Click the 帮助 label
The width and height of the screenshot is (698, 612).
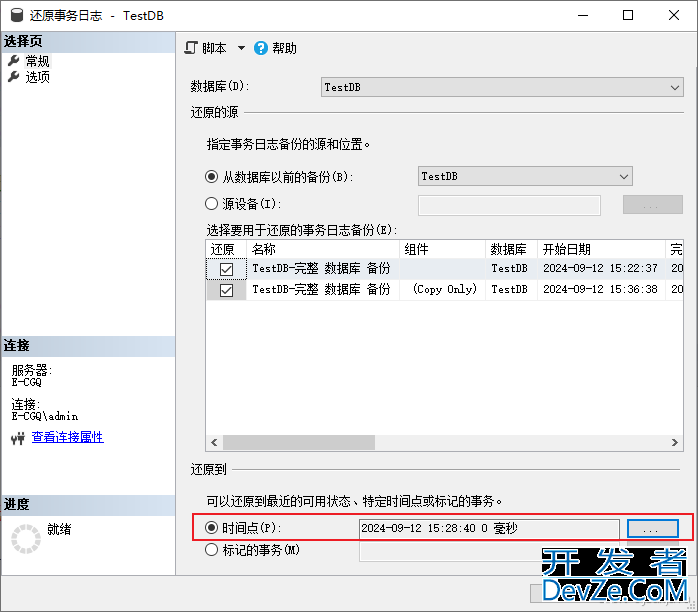pos(284,48)
